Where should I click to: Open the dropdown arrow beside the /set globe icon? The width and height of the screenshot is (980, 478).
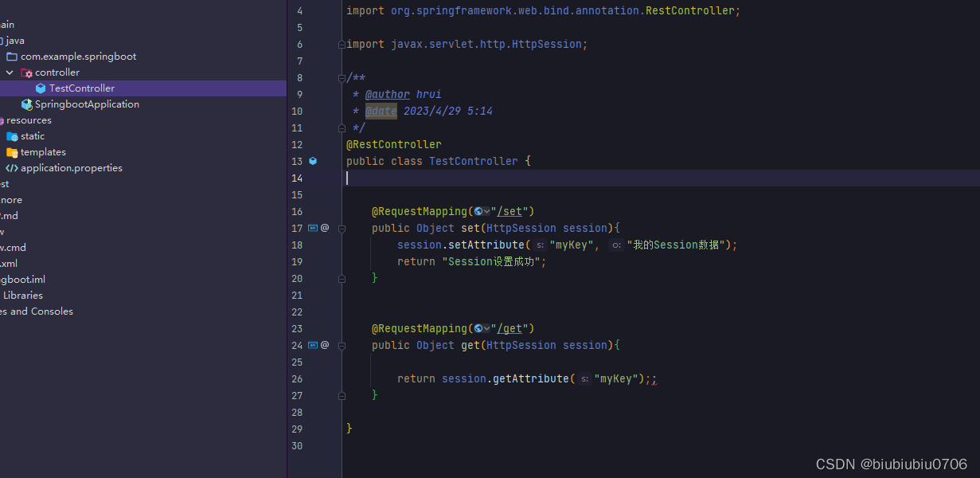488,211
